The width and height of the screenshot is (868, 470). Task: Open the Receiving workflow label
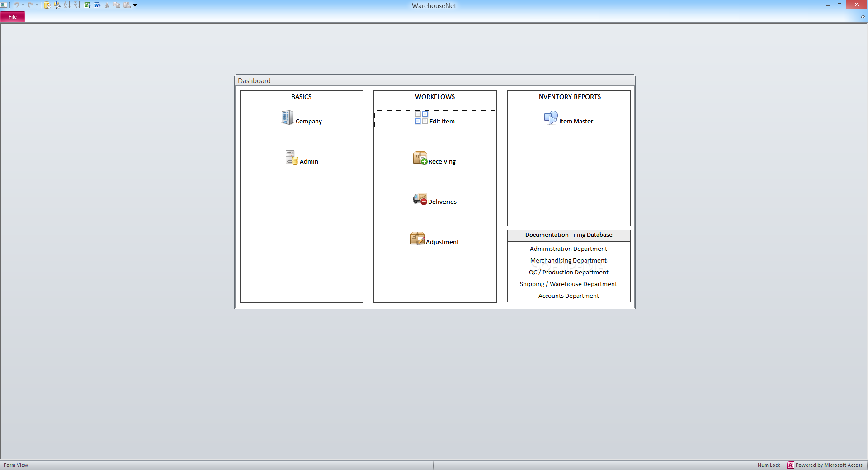coord(442,162)
